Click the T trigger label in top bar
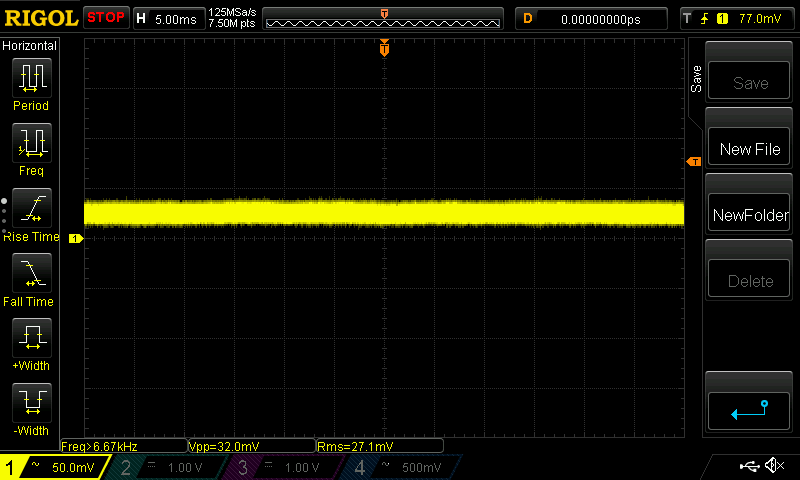800x480 pixels. click(687, 19)
